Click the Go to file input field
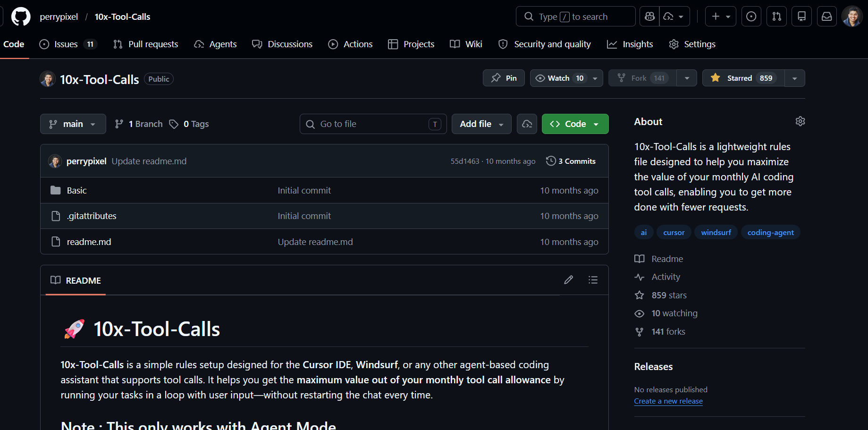The image size is (868, 430). [x=373, y=124]
